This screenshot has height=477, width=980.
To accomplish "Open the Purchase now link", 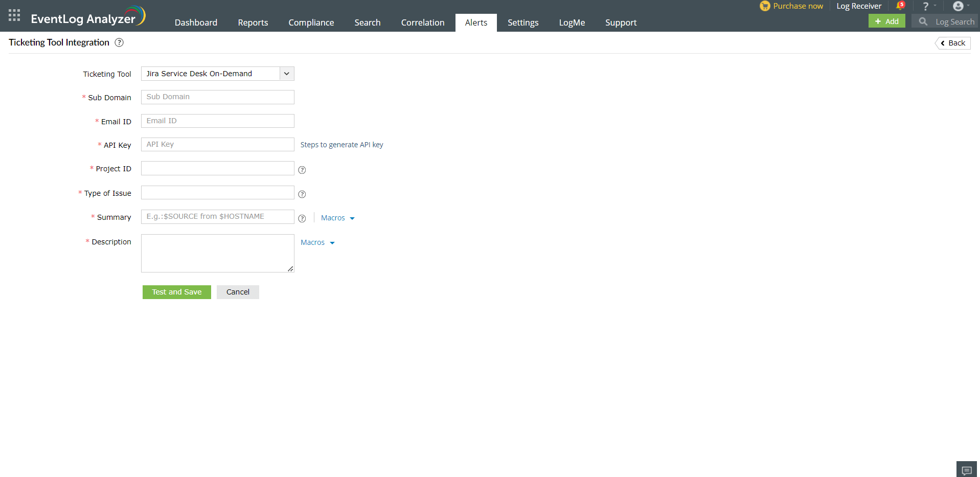I will click(x=798, y=6).
